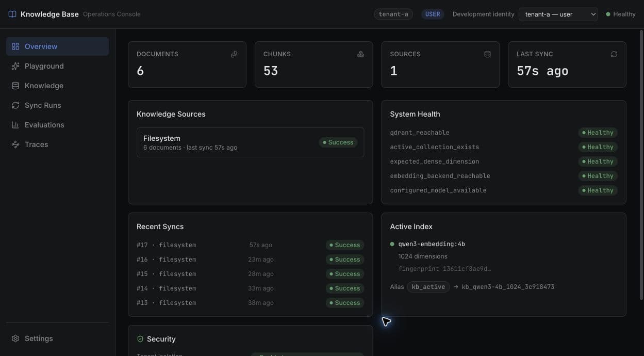Click the System Health heading
The height and width of the screenshot is (356, 644).
[415, 114]
